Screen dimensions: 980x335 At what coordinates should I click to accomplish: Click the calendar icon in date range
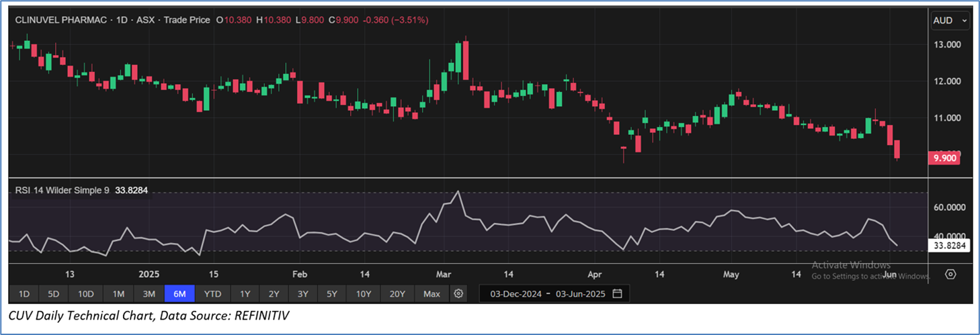pos(617,294)
